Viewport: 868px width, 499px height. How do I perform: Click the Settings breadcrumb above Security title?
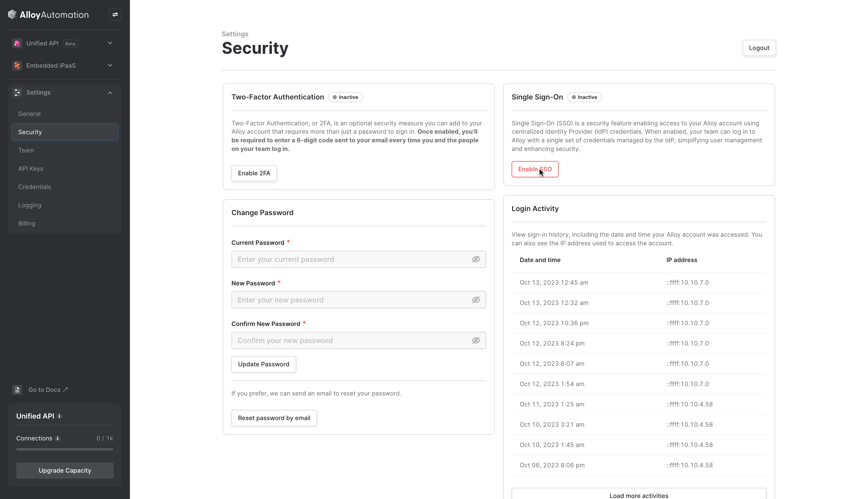pos(235,34)
